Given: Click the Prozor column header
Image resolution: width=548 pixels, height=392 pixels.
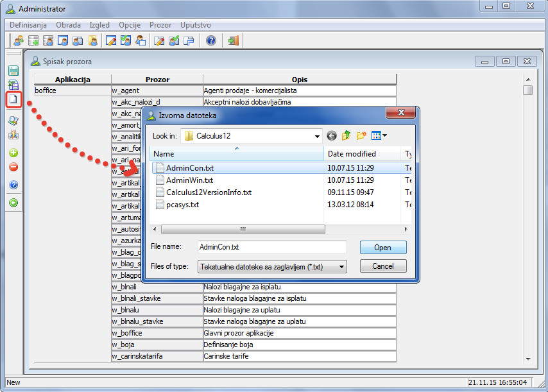Looking at the screenshot, I should (x=157, y=80).
